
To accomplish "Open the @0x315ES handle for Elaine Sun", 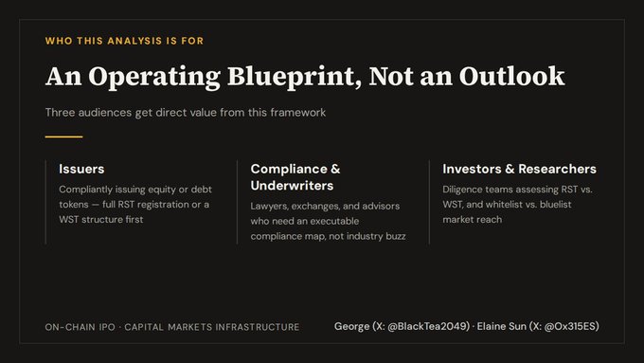I will coord(569,326).
